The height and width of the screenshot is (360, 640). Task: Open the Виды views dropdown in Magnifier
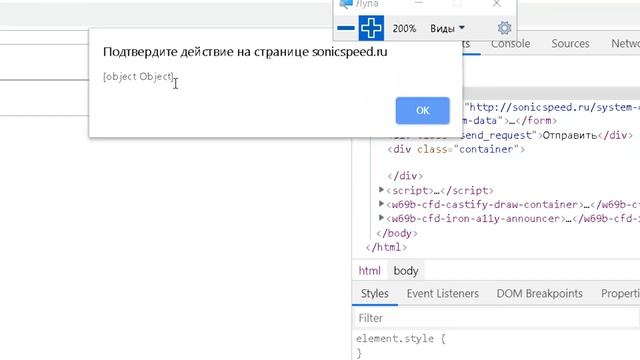click(x=447, y=29)
